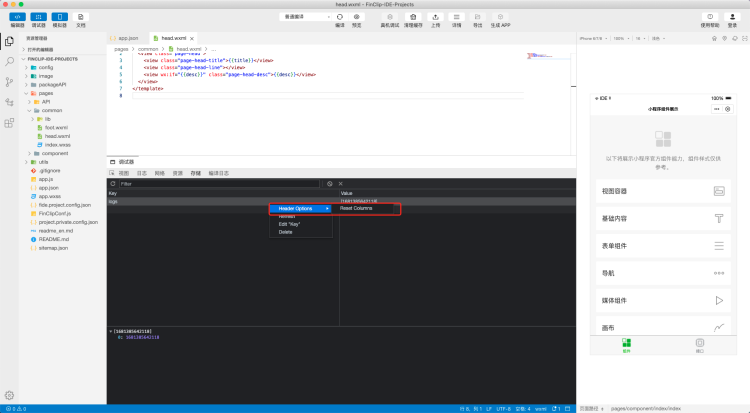Screen dimensions: 750x413
Task: Open FinClipConf.js in the file tree
Action: 55,213
